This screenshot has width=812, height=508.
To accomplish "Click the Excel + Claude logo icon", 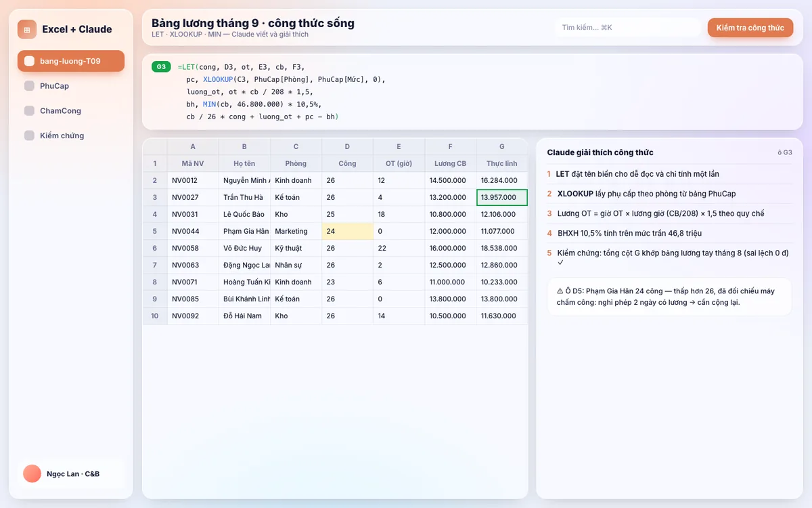I will pos(27,29).
